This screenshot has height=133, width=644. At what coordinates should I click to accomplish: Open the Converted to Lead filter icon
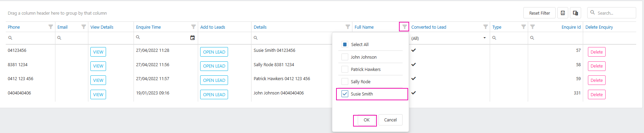pyautogui.click(x=486, y=27)
